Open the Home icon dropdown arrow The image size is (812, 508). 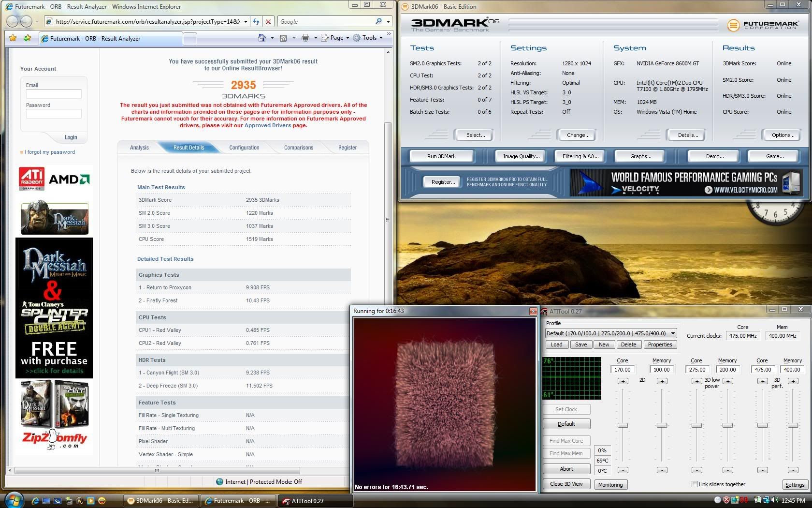click(x=272, y=38)
